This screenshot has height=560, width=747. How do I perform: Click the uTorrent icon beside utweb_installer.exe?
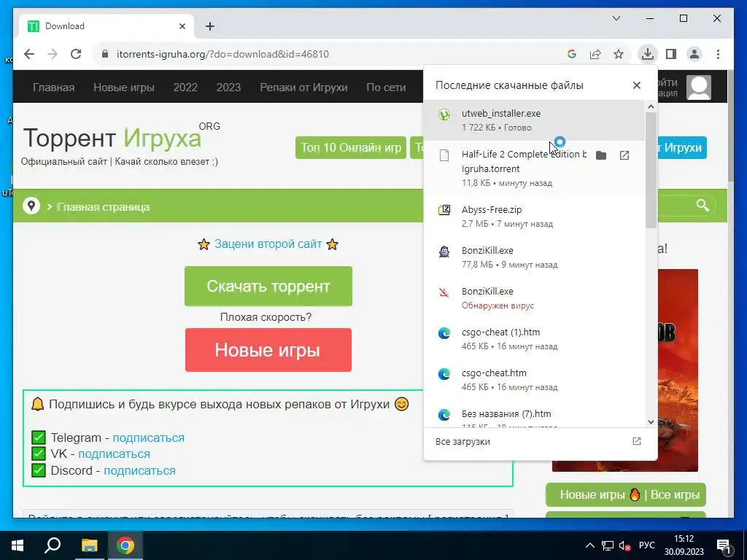click(444, 114)
